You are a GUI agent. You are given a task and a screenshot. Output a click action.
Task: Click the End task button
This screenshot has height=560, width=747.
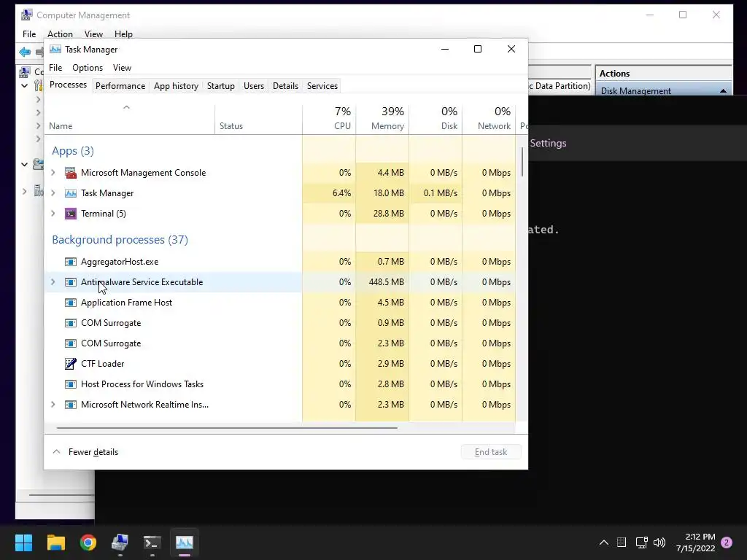(x=491, y=452)
